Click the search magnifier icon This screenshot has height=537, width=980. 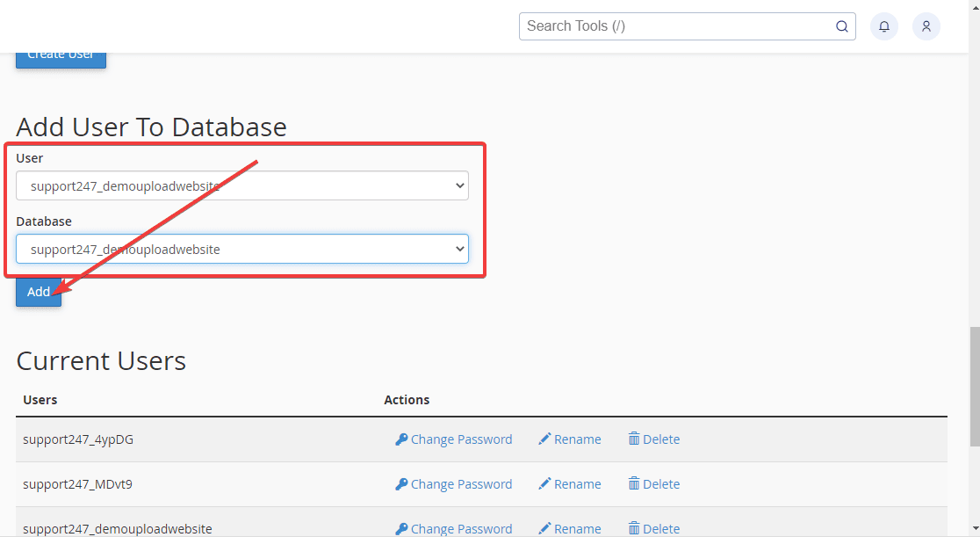coord(840,26)
